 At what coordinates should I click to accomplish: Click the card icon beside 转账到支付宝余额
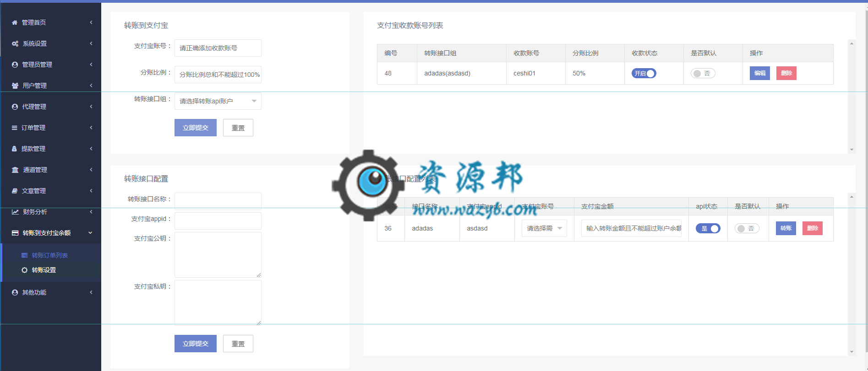click(15, 233)
